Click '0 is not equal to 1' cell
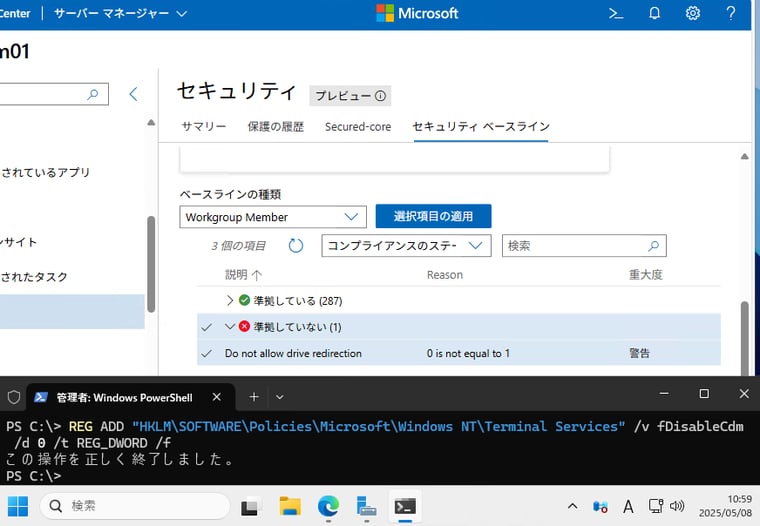 (x=468, y=353)
